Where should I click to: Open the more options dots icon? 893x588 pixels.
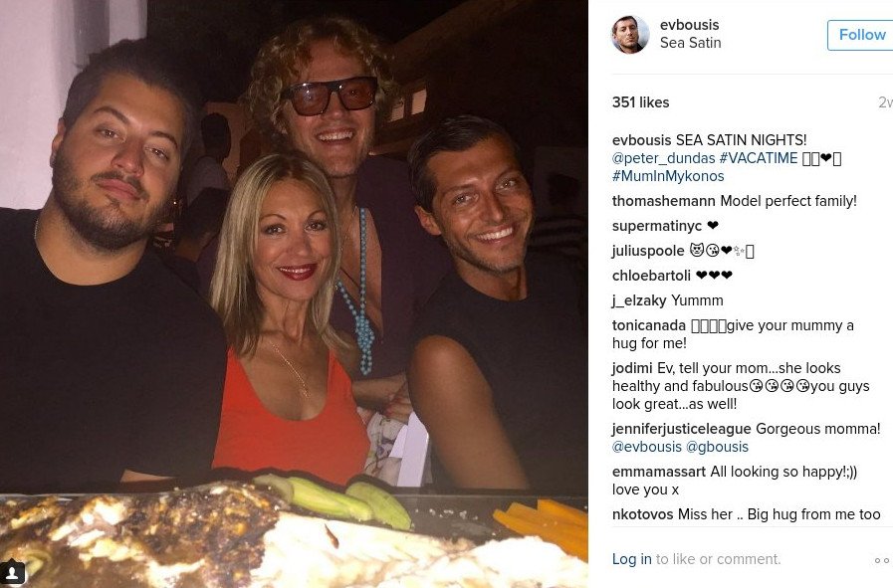882,561
